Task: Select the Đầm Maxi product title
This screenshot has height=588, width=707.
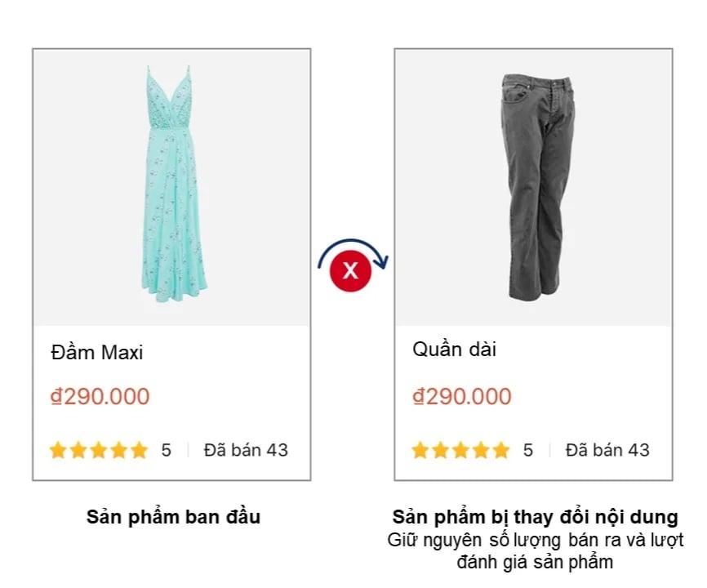Action: (x=96, y=353)
